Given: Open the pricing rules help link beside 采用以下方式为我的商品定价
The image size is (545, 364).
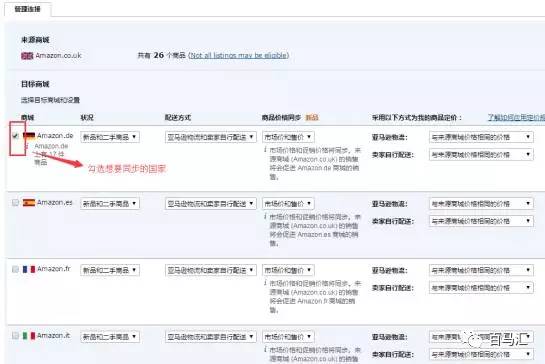Looking at the screenshot, I should click(x=516, y=118).
